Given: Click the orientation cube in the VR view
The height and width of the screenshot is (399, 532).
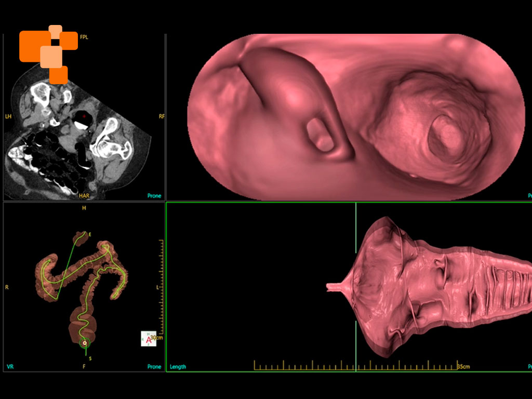Looking at the screenshot, I should [149, 339].
